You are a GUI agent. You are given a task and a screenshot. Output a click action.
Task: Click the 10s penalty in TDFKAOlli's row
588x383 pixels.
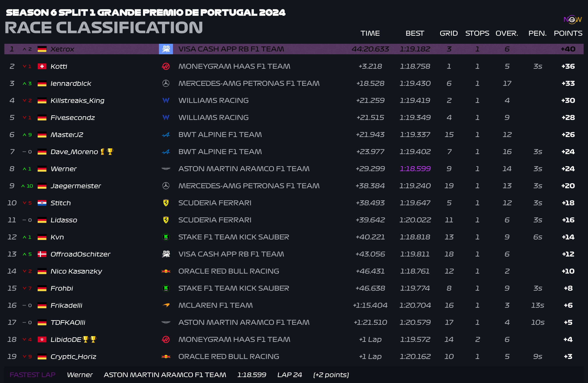(537, 322)
